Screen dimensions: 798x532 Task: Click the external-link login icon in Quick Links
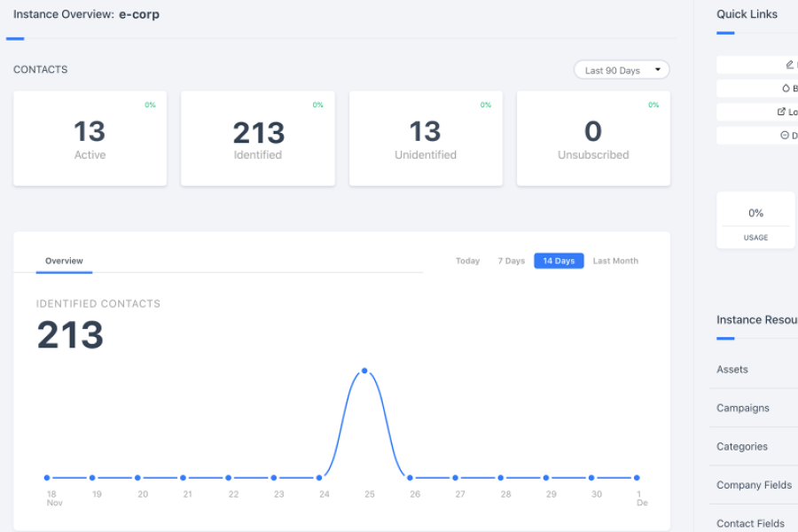(x=781, y=112)
